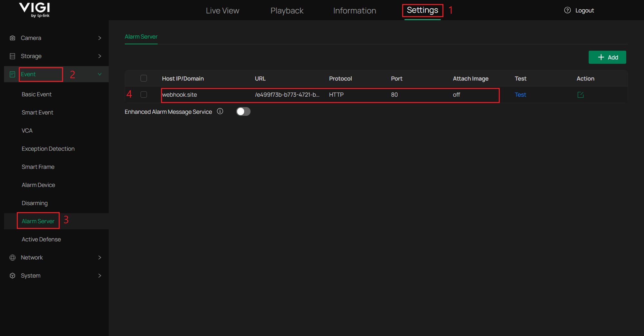Click the Attach Image column header
Viewport: 644px width, 336px height.
(470, 79)
